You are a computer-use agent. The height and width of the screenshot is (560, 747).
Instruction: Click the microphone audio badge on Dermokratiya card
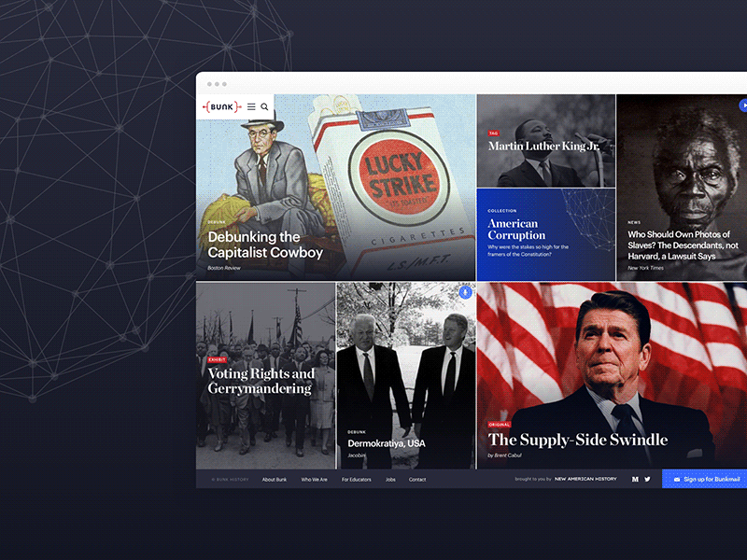465,292
